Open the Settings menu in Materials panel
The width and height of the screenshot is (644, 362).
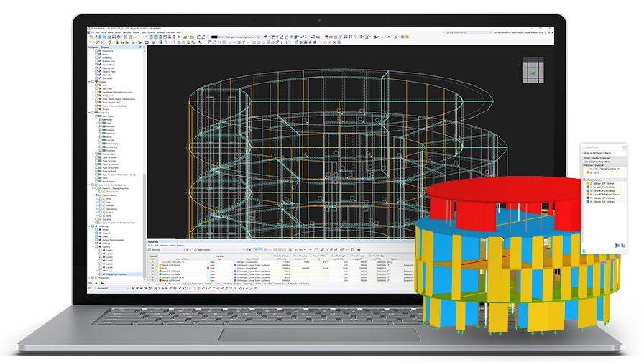click(180, 246)
